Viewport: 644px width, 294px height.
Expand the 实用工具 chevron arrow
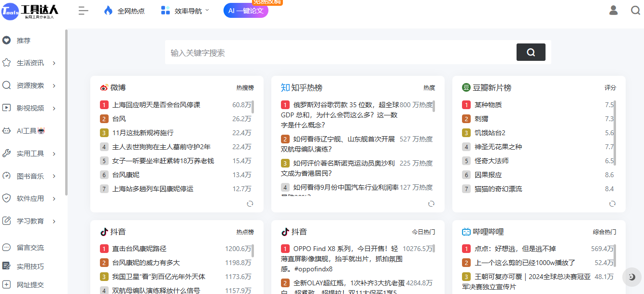[54, 154]
